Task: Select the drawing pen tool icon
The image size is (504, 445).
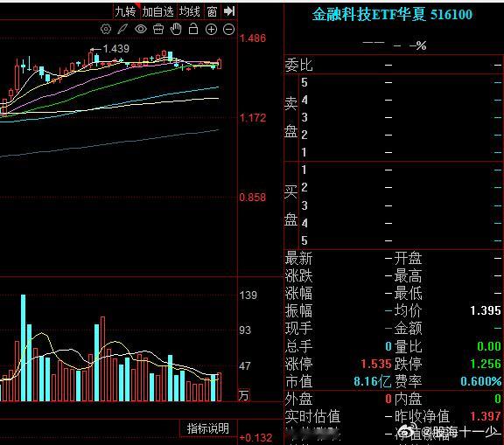Action: (x=122, y=29)
